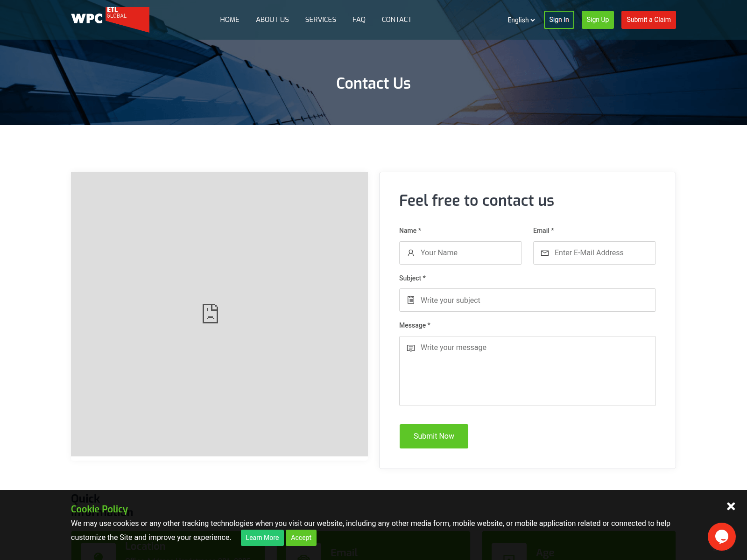Image resolution: width=747 pixels, height=560 pixels.
Task: Click the message icon in Message field
Action: (x=411, y=348)
